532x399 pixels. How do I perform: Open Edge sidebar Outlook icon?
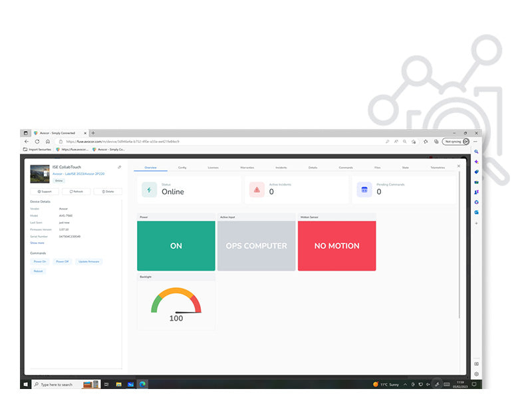pos(476,212)
